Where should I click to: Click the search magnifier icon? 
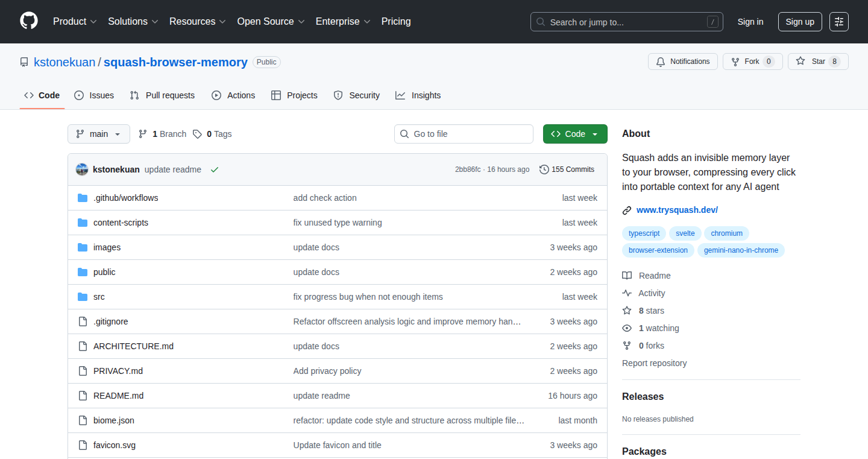tap(541, 22)
